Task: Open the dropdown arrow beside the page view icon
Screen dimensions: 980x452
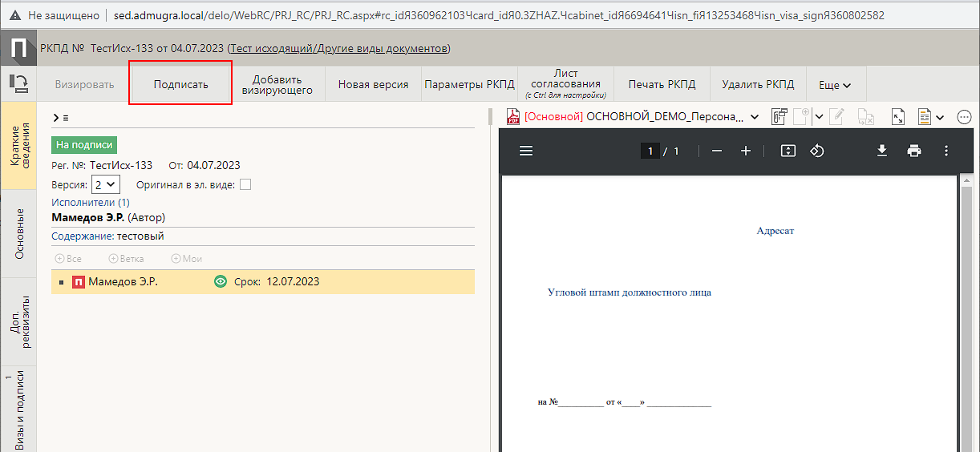Action: [x=940, y=118]
